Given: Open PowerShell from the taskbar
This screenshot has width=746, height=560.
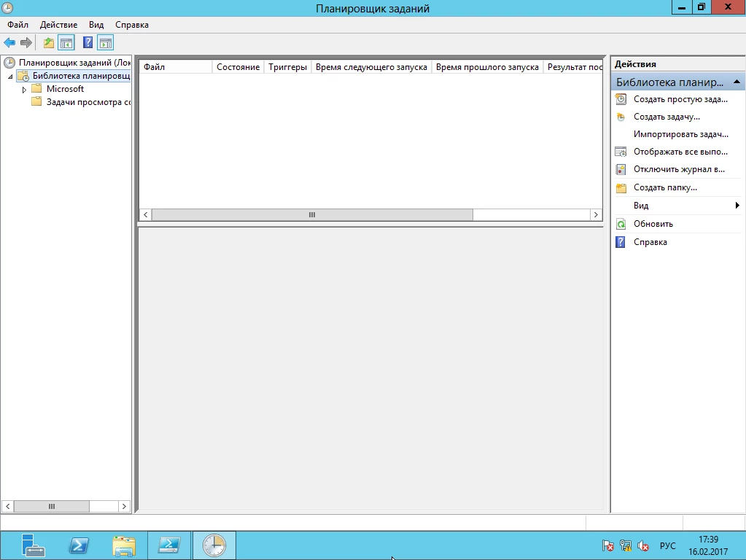Looking at the screenshot, I should (79, 545).
